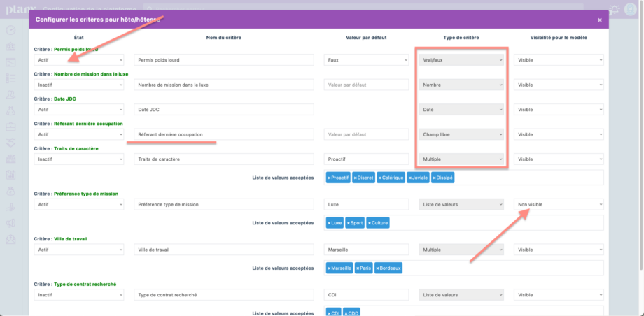Click default value field for Nombre de mission
This screenshot has width=644, height=316.
tap(367, 85)
